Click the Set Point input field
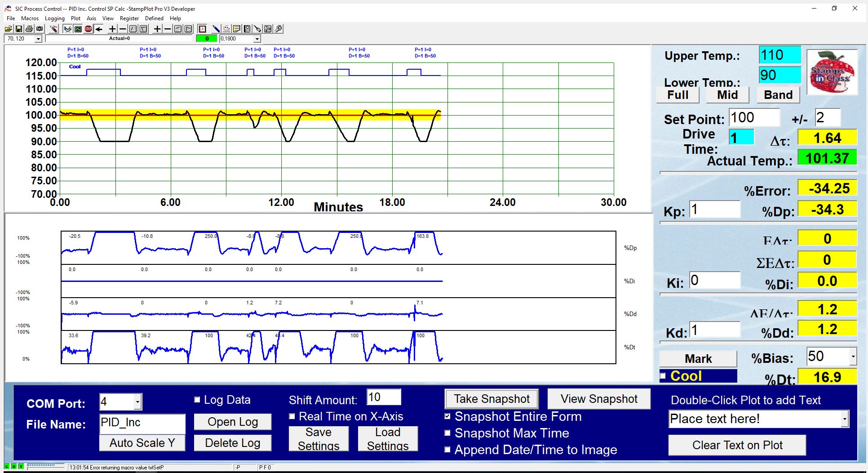The width and height of the screenshot is (868, 473). click(x=754, y=117)
